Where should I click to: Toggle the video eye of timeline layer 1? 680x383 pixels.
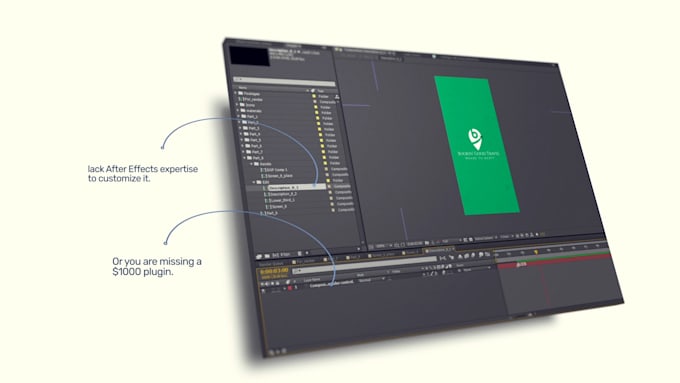(262, 291)
